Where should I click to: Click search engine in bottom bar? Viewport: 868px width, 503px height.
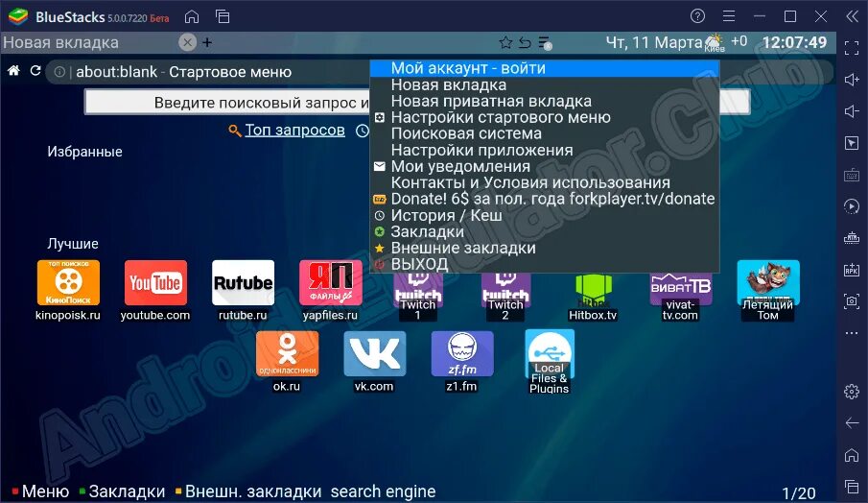(x=383, y=491)
